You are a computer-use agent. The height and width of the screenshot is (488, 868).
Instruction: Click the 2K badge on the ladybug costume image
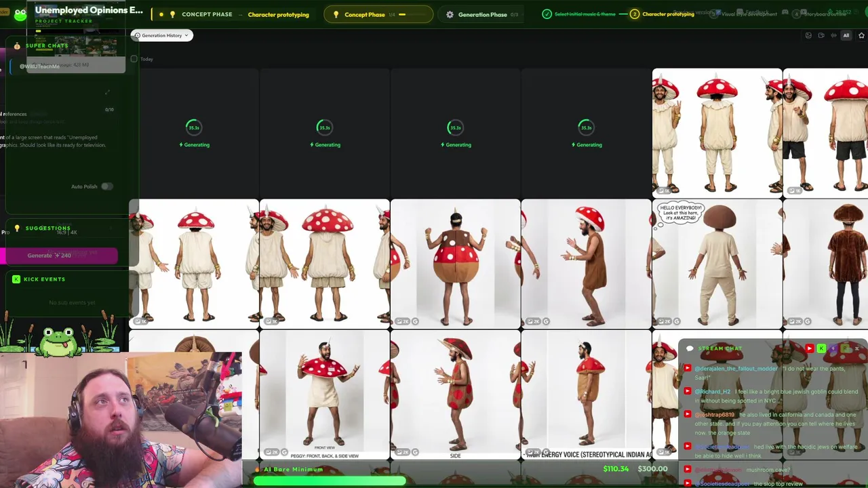(x=402, y=321)
